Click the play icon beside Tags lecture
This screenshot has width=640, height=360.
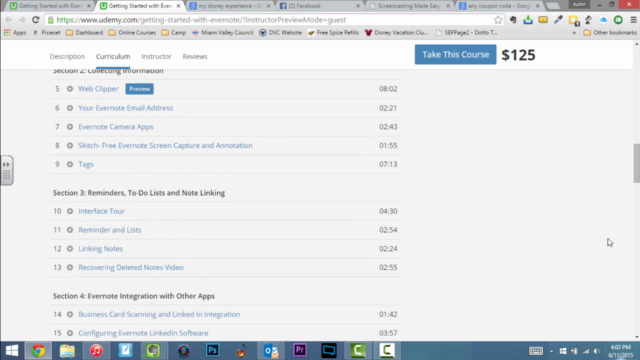70,164
